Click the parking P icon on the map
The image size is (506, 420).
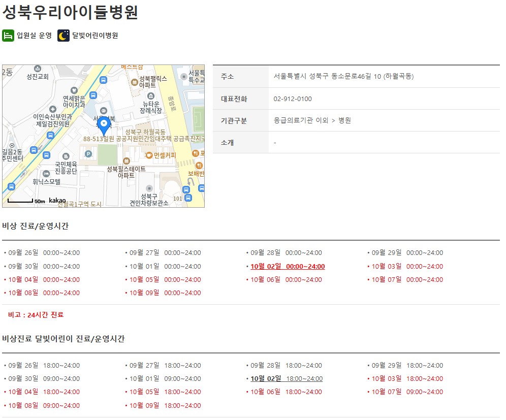pos(89,153)
